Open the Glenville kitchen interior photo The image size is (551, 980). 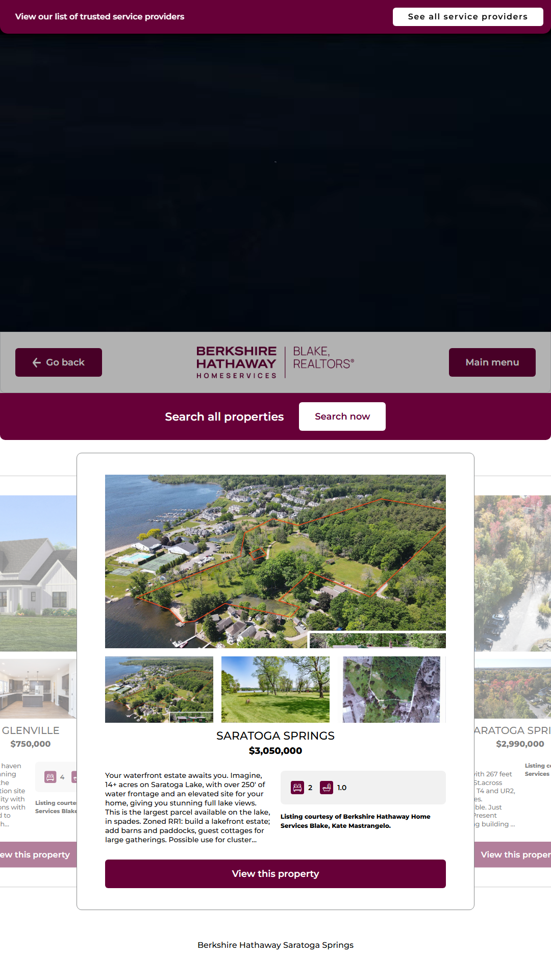click(x=38, y=689)
